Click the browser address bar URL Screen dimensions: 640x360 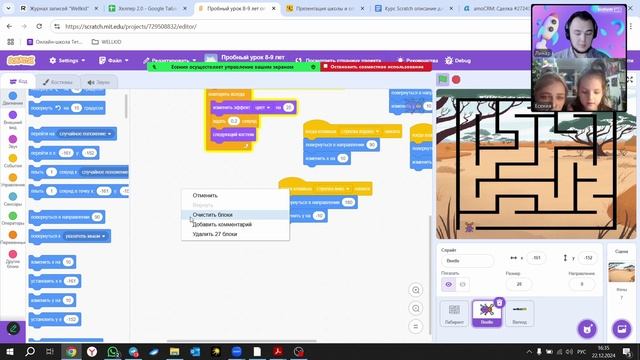[x=131, y=26]
